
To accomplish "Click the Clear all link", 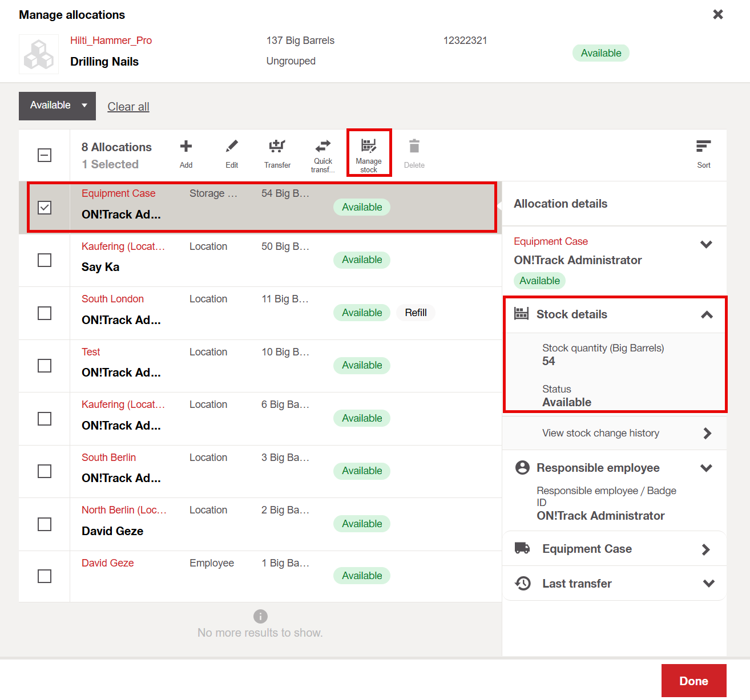I will (128, 107).
